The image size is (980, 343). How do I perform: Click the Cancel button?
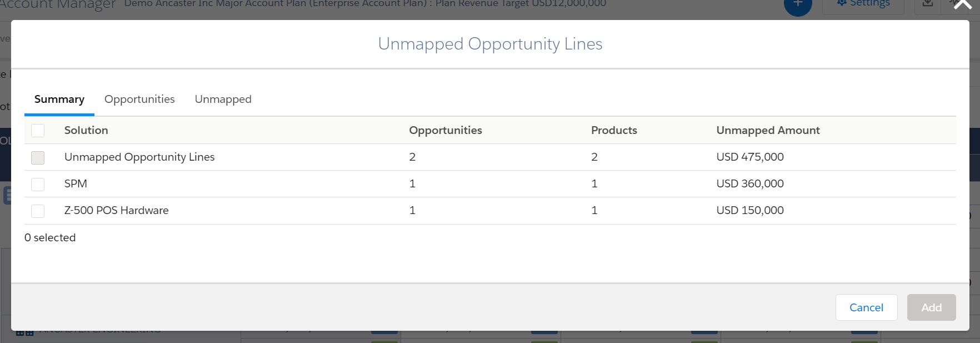(866, 307)
